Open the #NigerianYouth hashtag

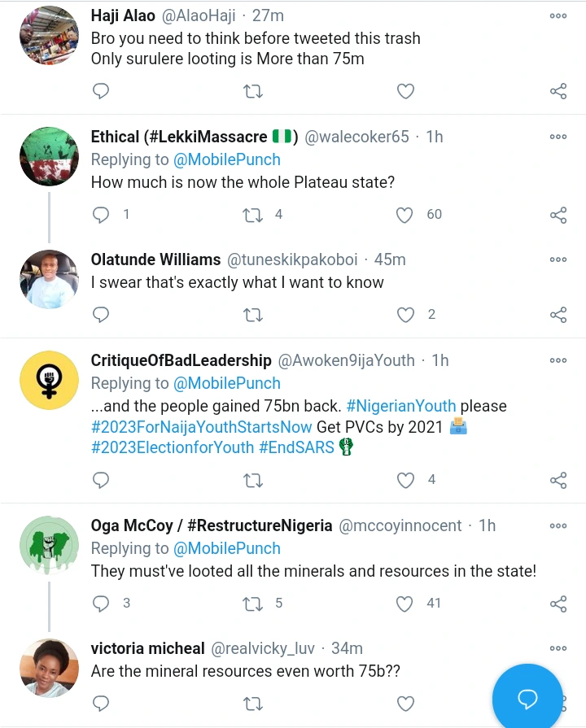point(401,406)
